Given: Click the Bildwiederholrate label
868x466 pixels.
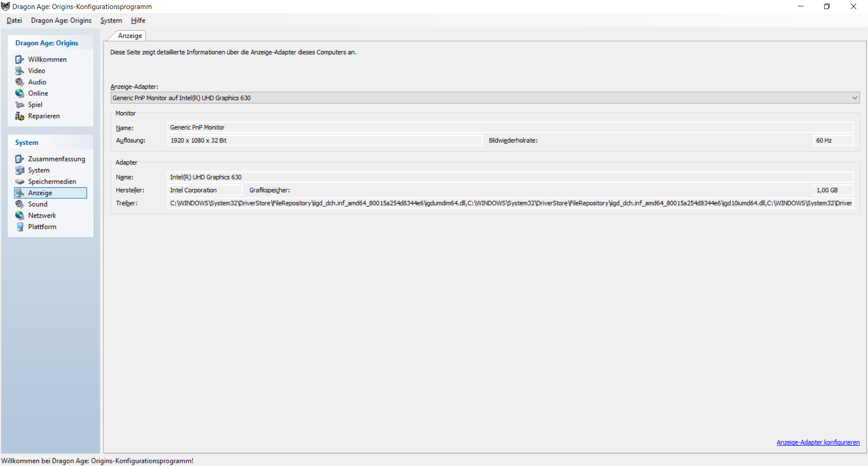Looking at the screenshot, I should [x=513, y=141].
